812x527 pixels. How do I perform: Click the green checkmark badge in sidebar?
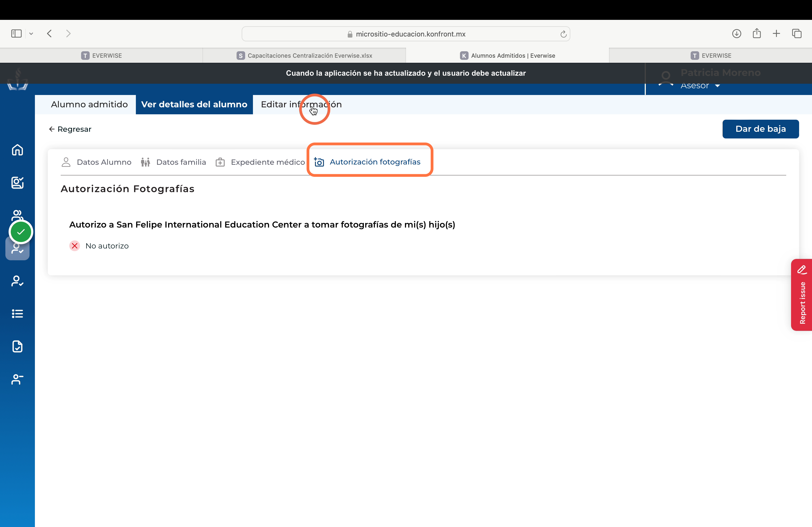[21, 232]
